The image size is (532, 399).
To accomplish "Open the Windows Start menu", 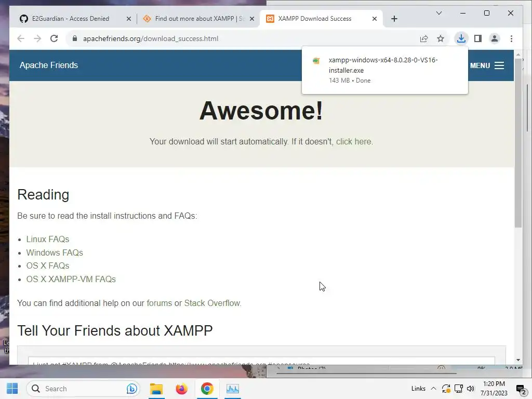I will pos(12,389).
